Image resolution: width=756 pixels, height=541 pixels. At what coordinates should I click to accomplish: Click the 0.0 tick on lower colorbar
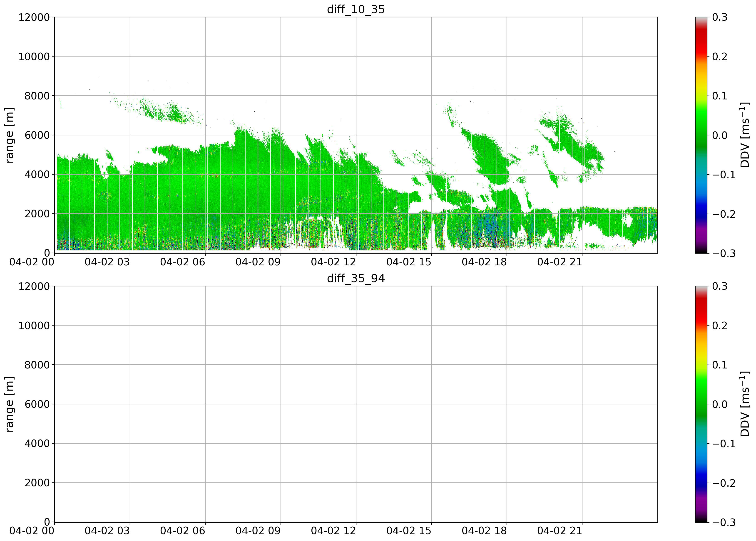point(720,404)
